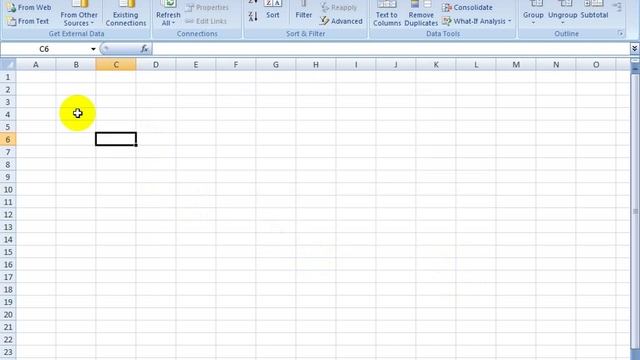Click the Insert Function fx button
This screenshot has height=360, width=640.
click(144, 49)
